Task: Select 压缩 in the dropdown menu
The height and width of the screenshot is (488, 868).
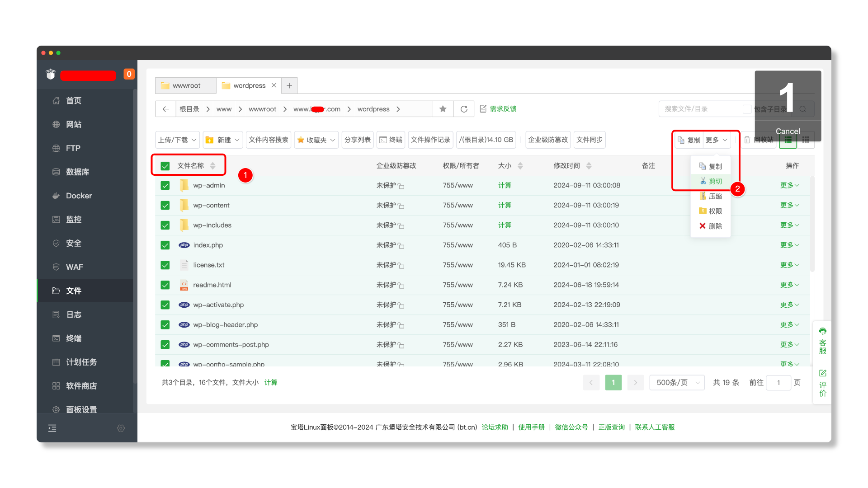Action: [711, 196]
